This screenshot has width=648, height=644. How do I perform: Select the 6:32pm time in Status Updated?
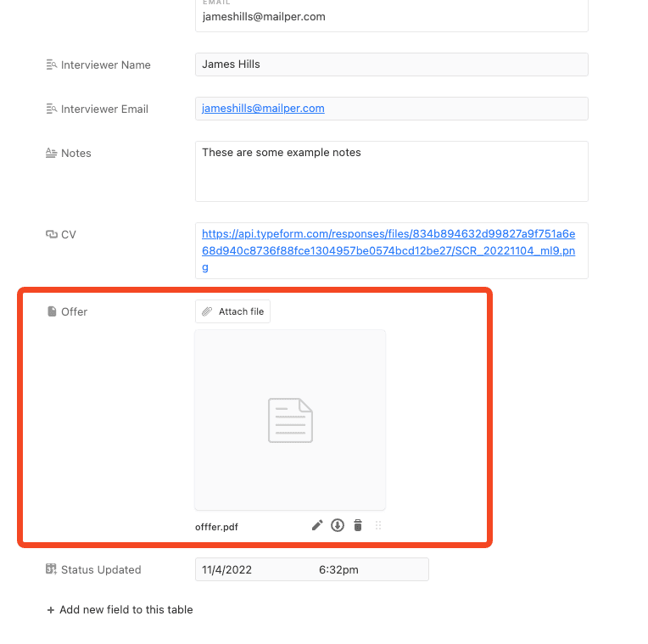(x=338, y=569)
